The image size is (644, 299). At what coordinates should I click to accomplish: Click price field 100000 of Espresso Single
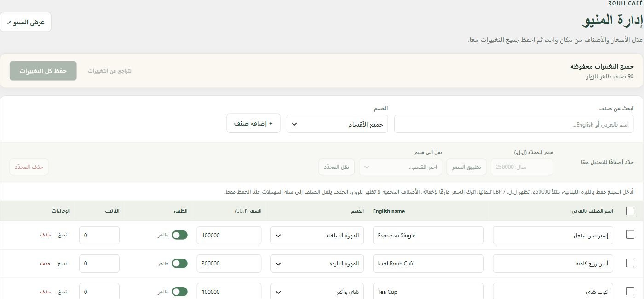[x=229, y=236]
